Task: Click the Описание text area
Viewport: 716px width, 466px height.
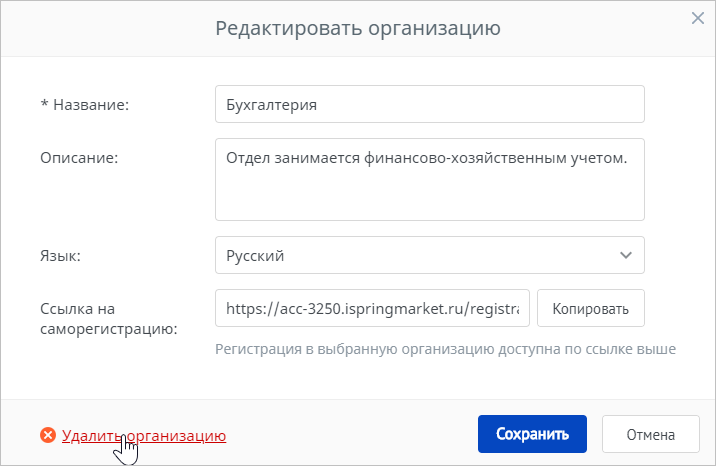Action: 430,179
